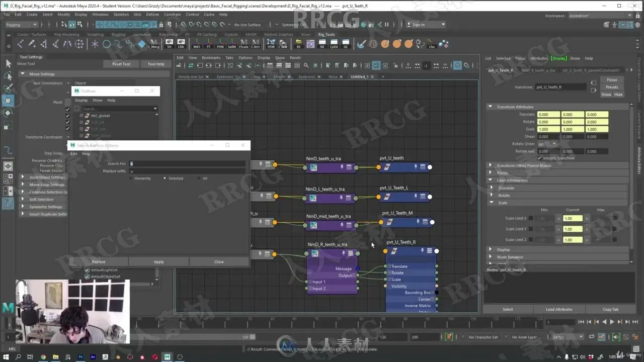Select the NmD_R_teeth_u_tra node
This screenshot has width=644, height=362.
332,271
